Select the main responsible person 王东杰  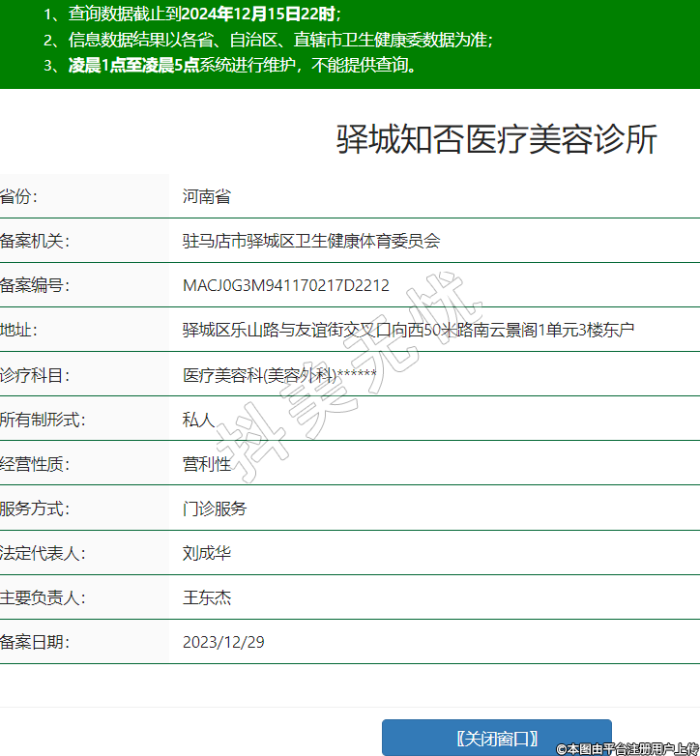206,597
